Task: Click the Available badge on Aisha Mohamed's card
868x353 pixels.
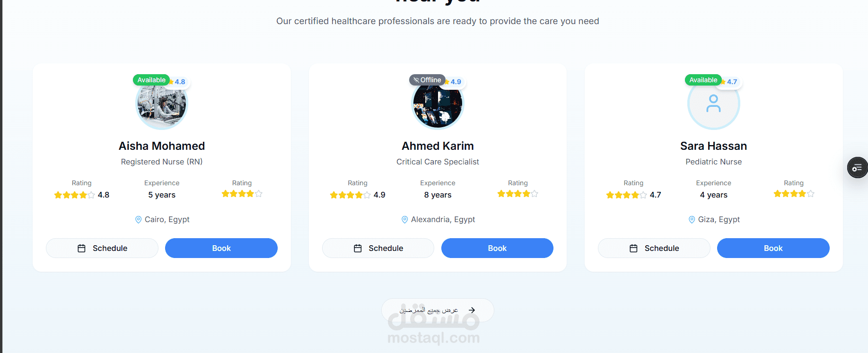Action: point(151,80)
